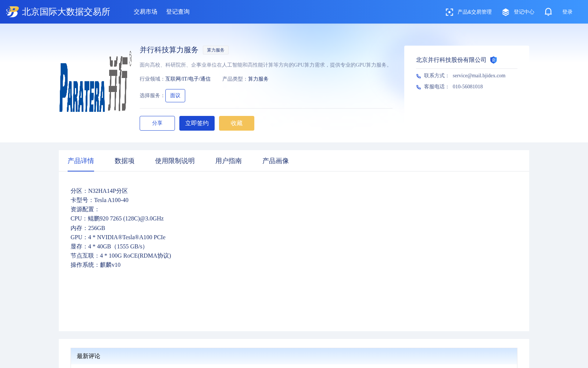
Task: Click the Paratera product logo image
Action: 96,82
